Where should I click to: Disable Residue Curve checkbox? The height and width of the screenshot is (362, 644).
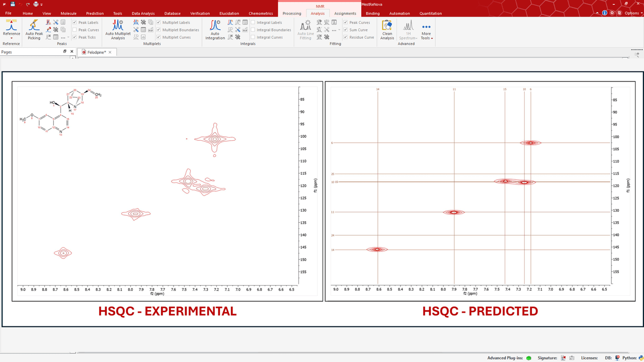pyautogui.click(x=346, y=37)
